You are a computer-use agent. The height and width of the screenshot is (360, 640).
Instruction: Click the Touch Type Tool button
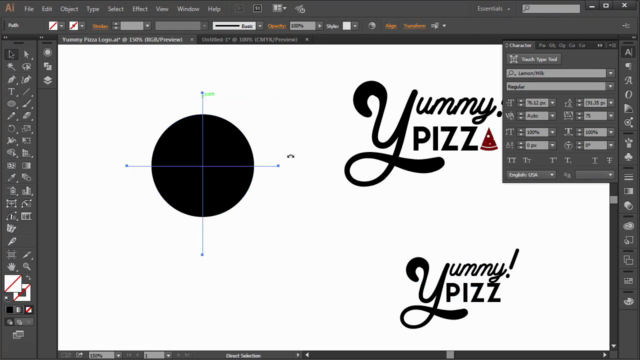coord(534,59)
